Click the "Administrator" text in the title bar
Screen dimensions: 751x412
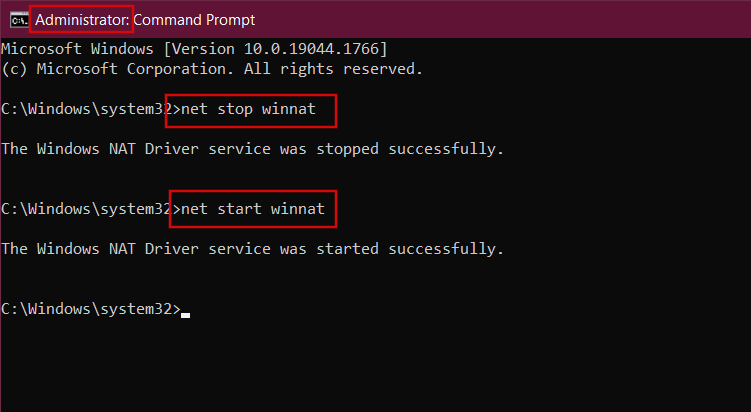[82, 19]
